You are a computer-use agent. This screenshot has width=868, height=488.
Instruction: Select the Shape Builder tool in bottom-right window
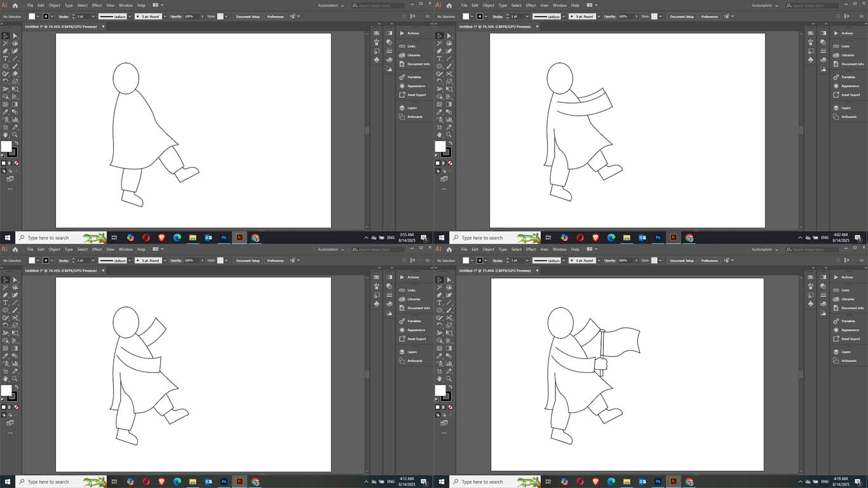[439, 341]
